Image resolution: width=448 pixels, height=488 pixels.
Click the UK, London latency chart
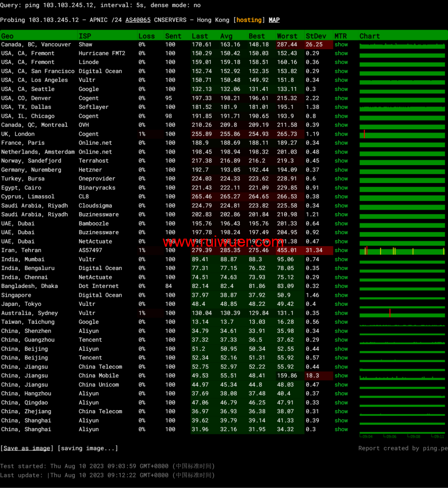[402, 134]
